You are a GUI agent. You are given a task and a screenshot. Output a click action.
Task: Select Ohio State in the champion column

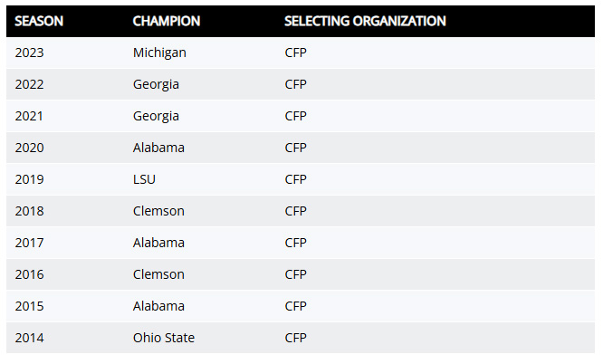point(164,338)
